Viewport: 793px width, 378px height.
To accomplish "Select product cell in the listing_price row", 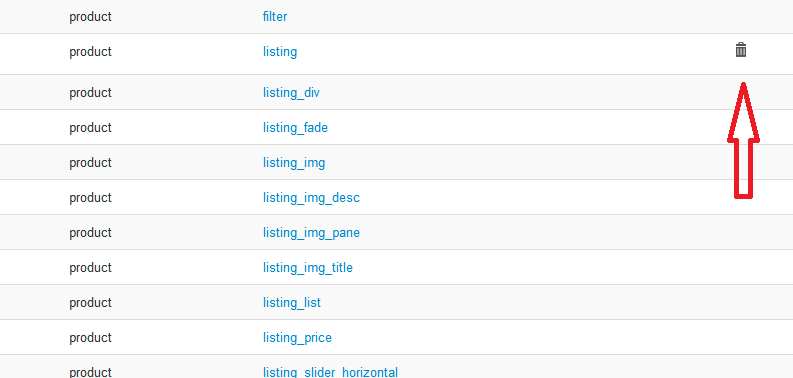I will [x=90, y=338].
